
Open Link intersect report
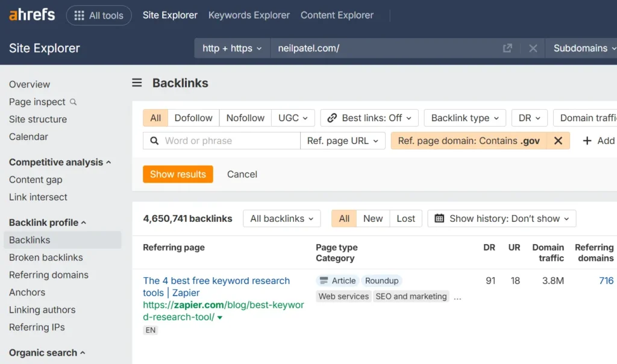pyautogui.click(x=38, y=196)
